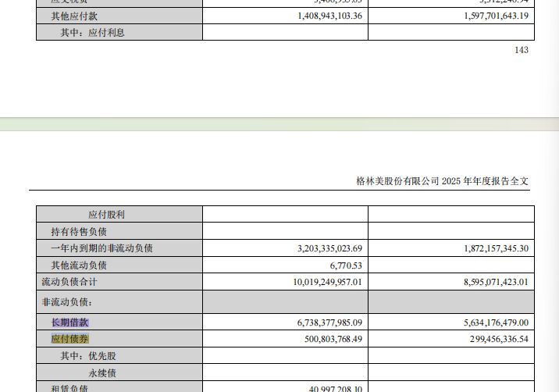This screenshot has height=392, width=559.
Task: Click the purple-highlighted 长期借款 label
Action: (x=69, y=323)
